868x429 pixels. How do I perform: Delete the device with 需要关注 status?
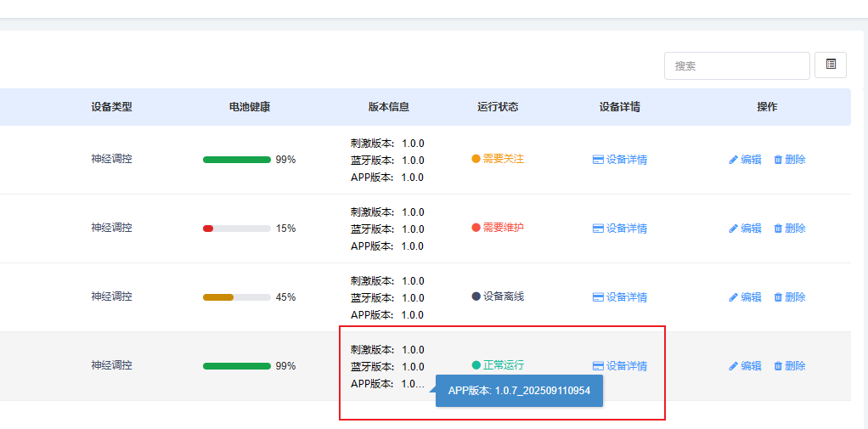(789, 160)
